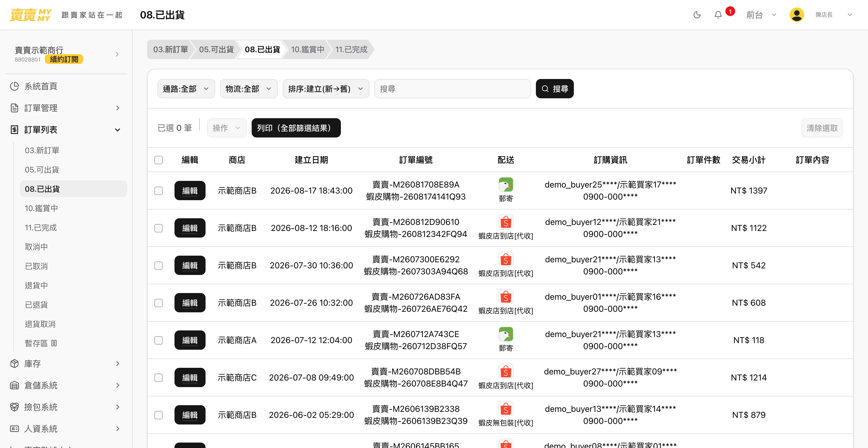Click 建立日期 column header
Image resolution: width=868 pixels, height=448 pixels.
311,160
